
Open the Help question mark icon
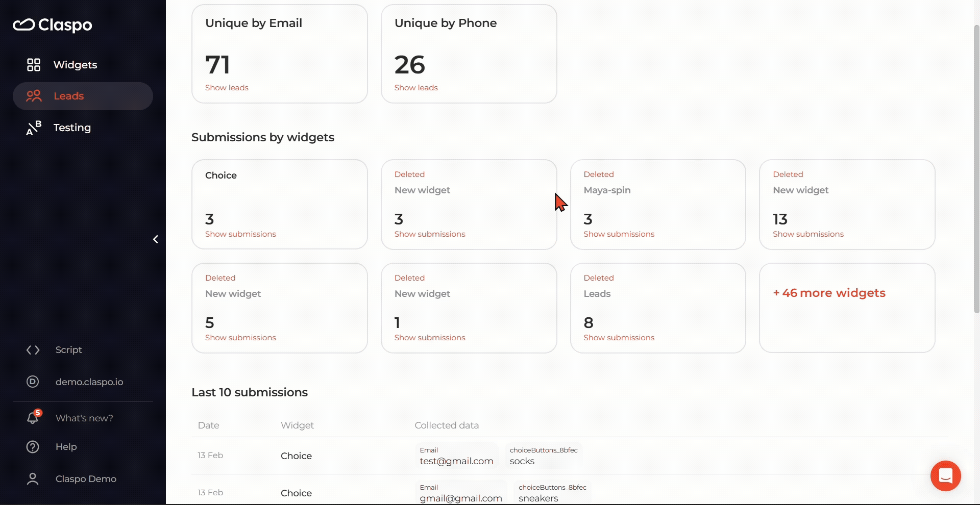point(33,447)
